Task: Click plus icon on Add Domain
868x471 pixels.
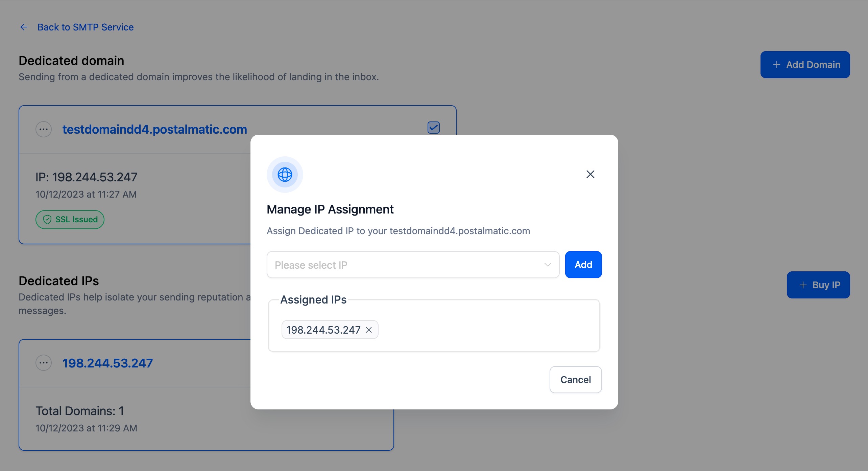Action: (x=777, y=65)
